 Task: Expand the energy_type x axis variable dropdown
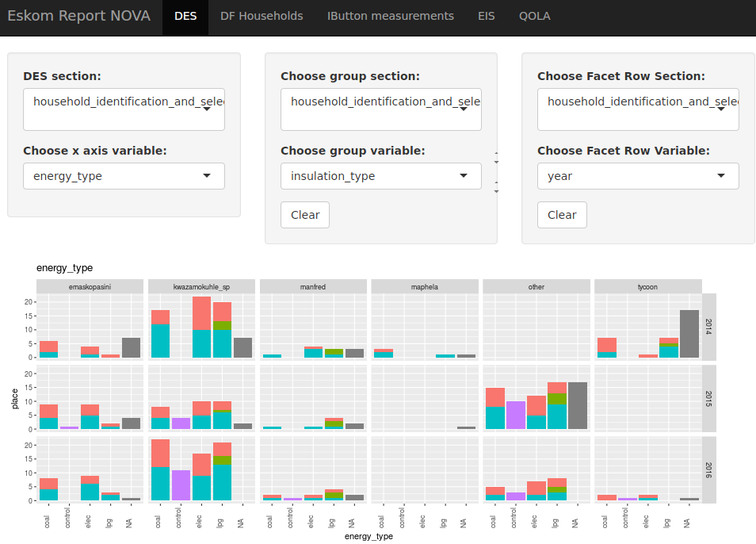(124, 176)
